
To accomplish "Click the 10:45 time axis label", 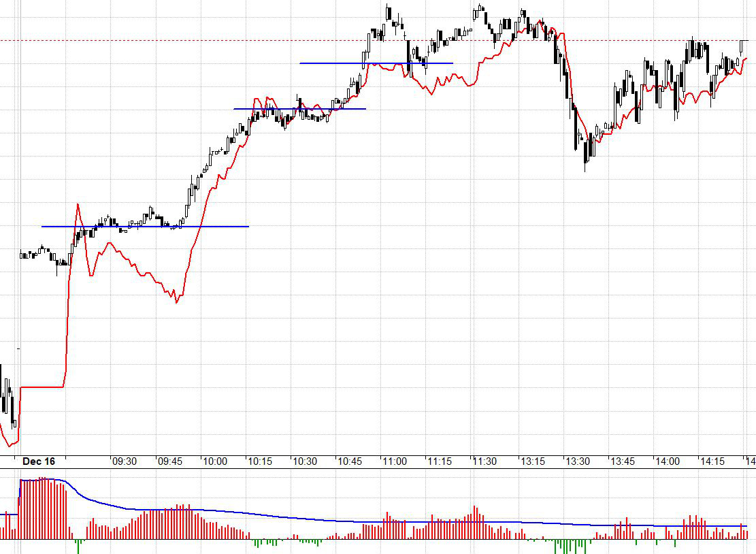I will click(x=350, y=461).
